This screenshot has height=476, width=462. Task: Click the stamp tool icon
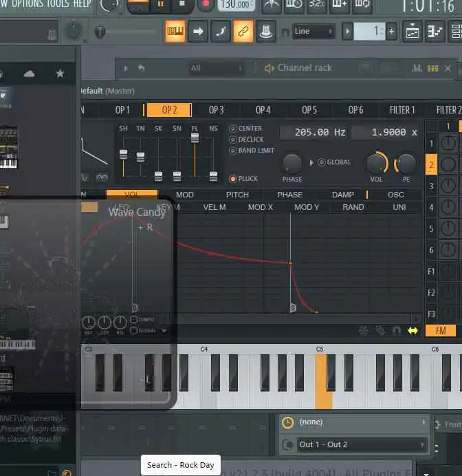pos(266,31)
